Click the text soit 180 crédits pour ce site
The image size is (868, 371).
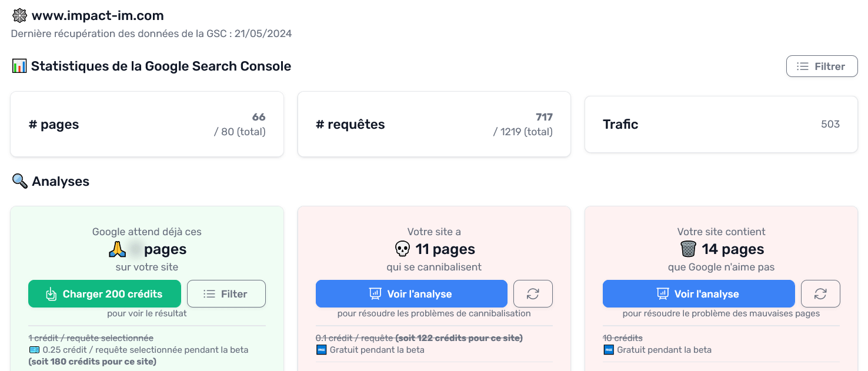92,362
